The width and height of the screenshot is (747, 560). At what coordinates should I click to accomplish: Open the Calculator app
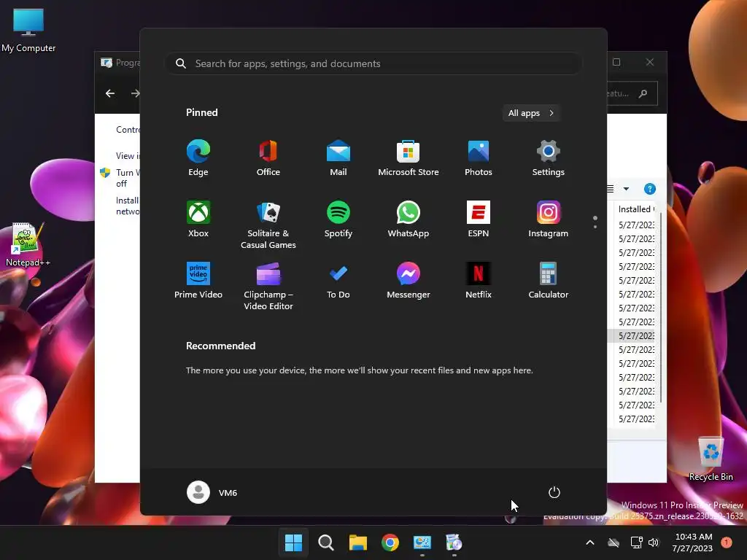coord(549,281)
